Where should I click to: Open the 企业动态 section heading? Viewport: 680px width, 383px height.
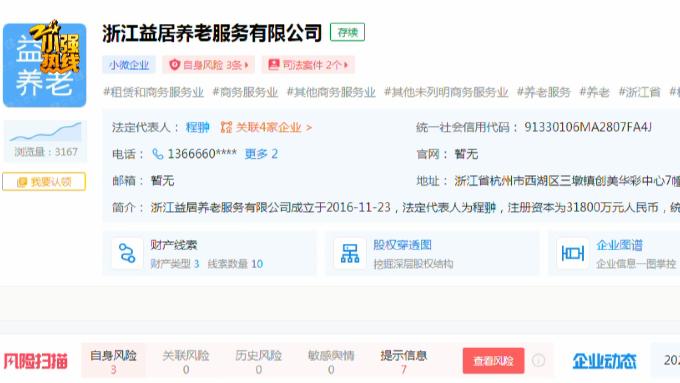tap(604, 361)
